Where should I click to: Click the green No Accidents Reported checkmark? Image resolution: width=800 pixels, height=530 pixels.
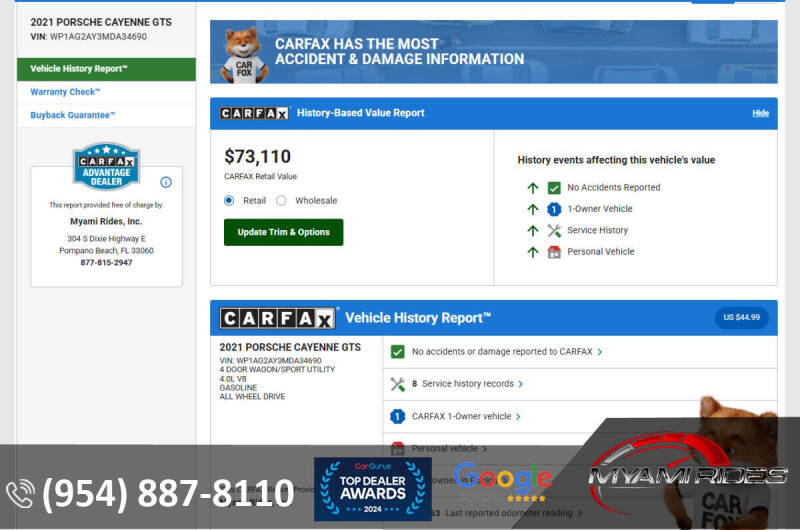(x=554, y=188)
